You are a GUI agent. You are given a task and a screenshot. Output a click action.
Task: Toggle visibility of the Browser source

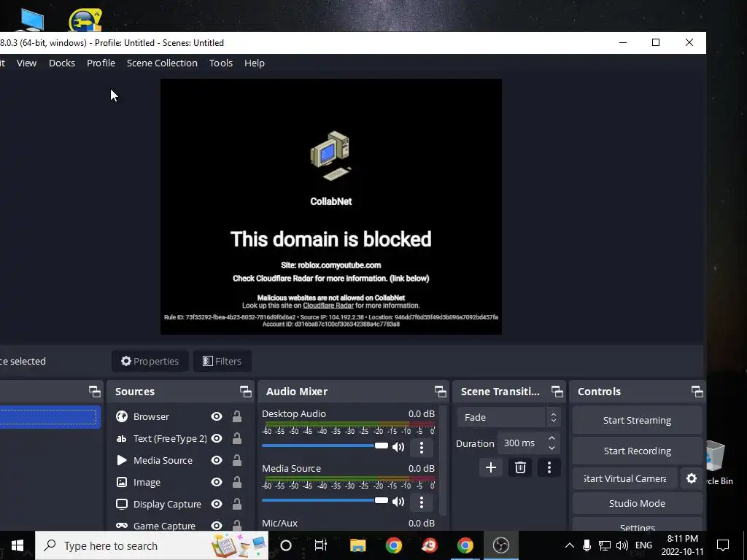pyautogui.click(x=216, y=416)
